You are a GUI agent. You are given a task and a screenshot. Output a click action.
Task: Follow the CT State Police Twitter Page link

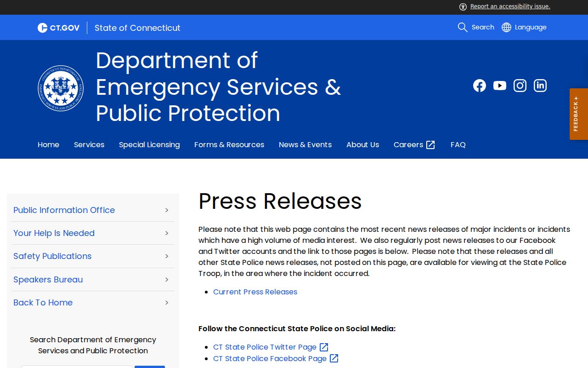pos(265,347)
